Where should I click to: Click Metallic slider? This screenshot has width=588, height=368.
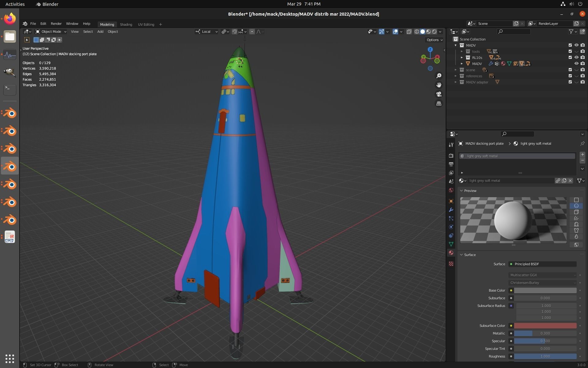(545, 333)
